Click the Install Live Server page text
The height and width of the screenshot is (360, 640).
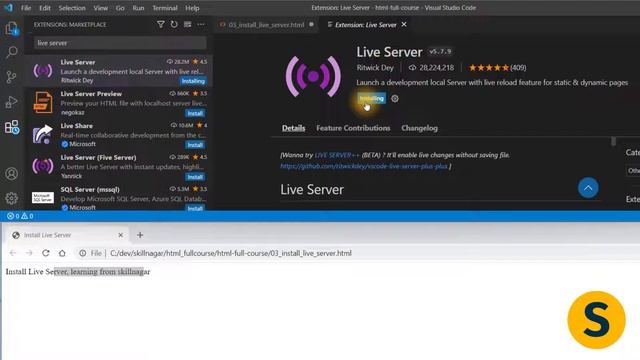coord(78,272)
